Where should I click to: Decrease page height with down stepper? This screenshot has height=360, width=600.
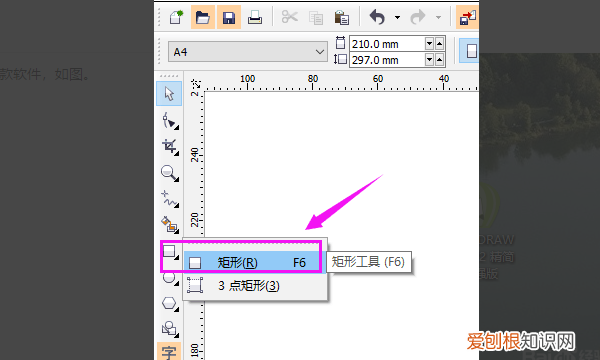click(x=429, y=60)
